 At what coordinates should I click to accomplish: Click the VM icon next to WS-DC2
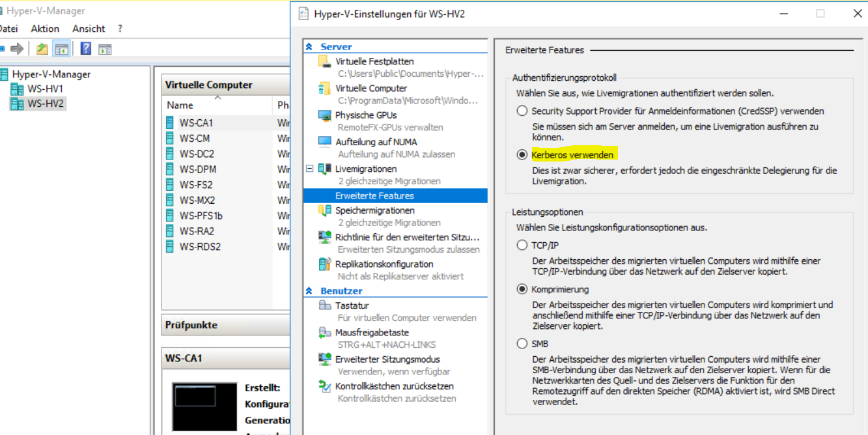(x=170, y=154)
